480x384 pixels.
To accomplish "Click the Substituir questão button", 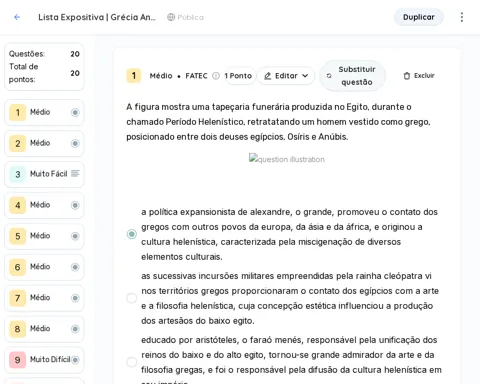I will 353,76.
